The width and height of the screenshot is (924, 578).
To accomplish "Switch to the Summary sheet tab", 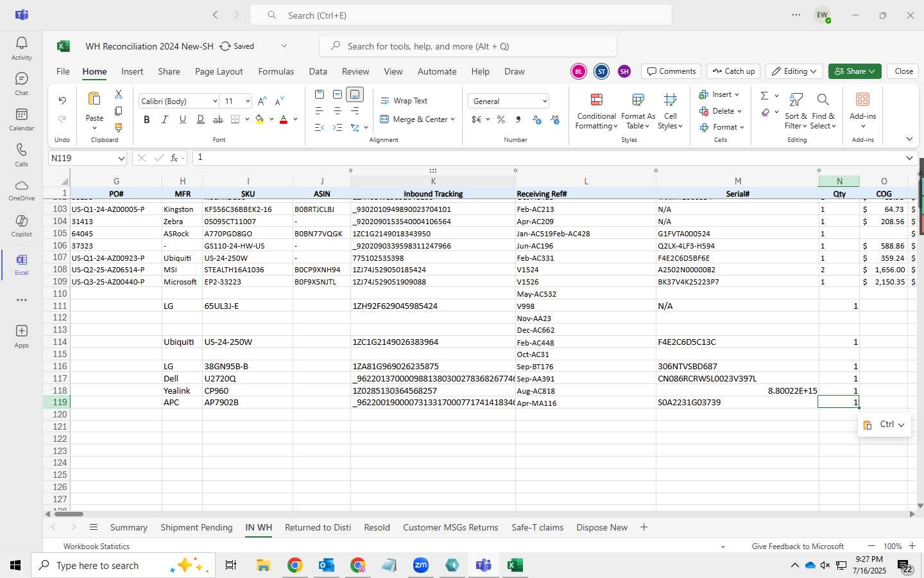I will (128, 527).
